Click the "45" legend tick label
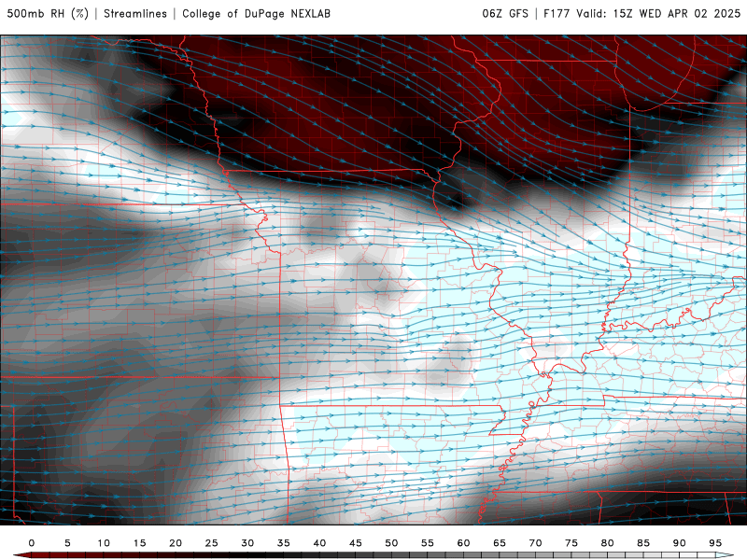 (x=356, y=543)
